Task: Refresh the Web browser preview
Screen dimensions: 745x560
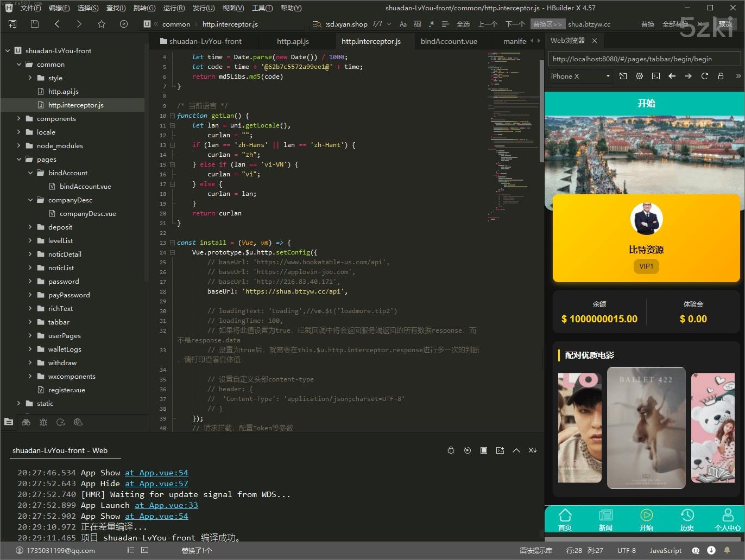Action: click(x=704, y=77)
